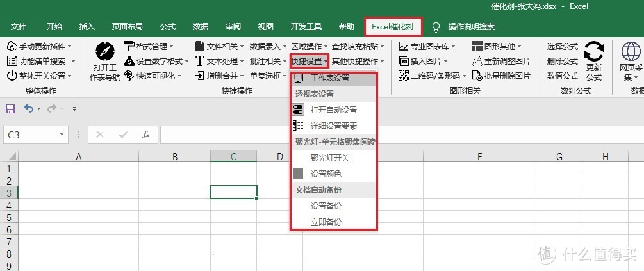This screenshot has height=271, width=644.
Task: Expand the 区域操作 dropdown
Action: (326, 47)
